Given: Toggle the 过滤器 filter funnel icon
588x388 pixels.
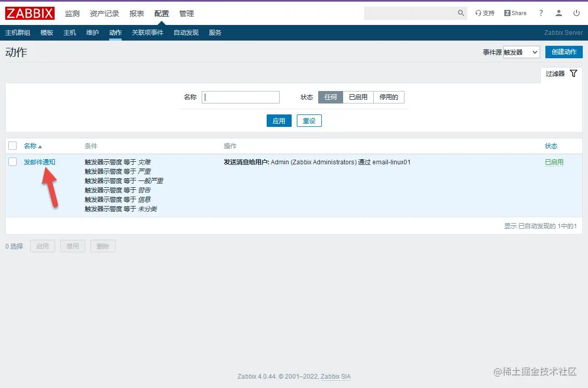Looking at the screenshot, I should click(573, 73).
